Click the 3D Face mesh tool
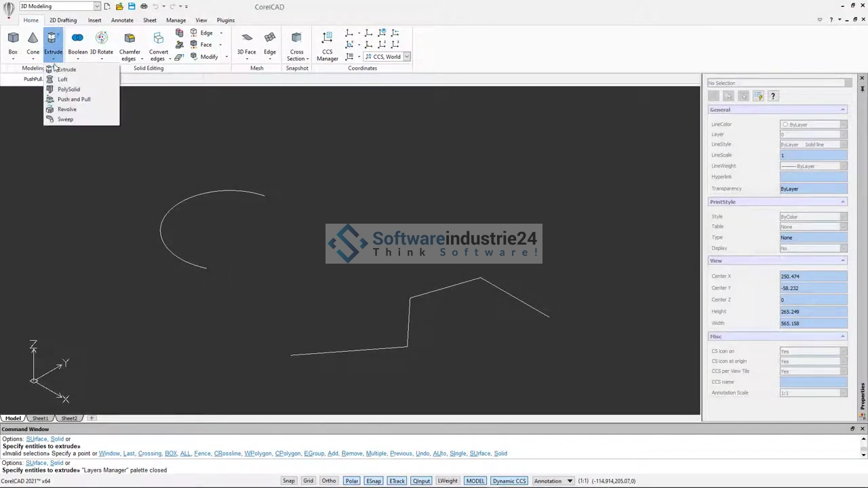This screenshot has height=488, width=868. click(x=246, y=43)
